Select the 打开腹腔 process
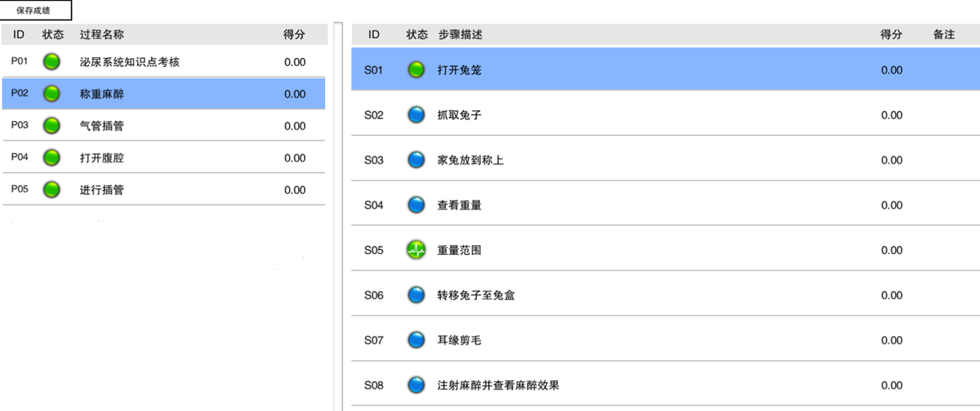The height and width of the screenshot is (411, 980). point(164,158)
